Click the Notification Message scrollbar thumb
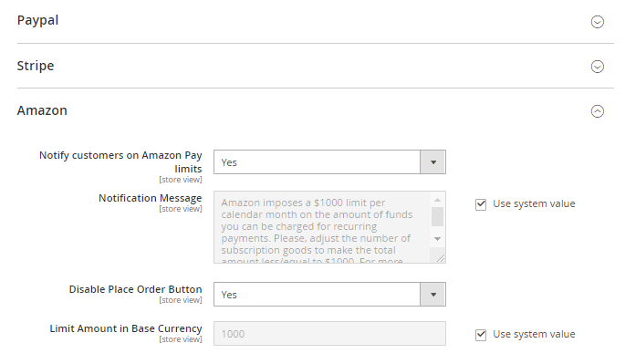625x364 pixels. [x=437, y=216]
